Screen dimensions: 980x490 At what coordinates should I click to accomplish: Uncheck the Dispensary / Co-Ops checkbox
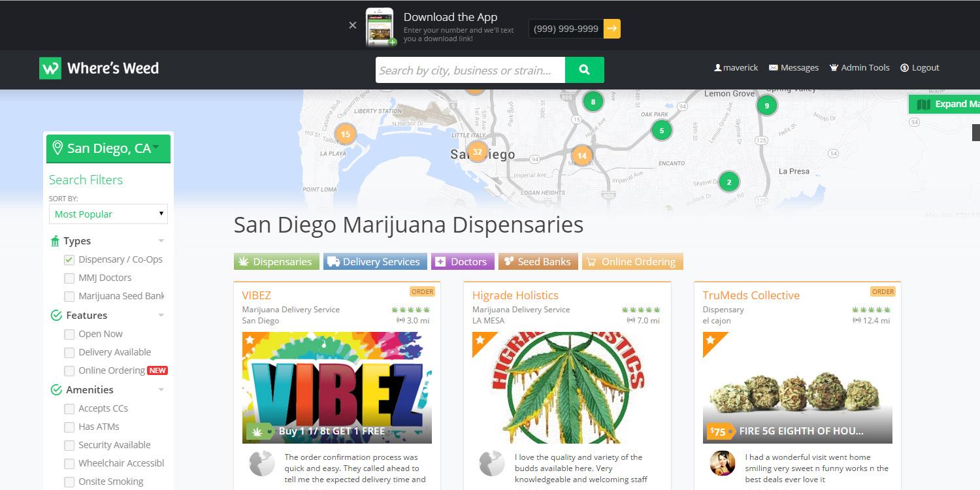(69, 259)
